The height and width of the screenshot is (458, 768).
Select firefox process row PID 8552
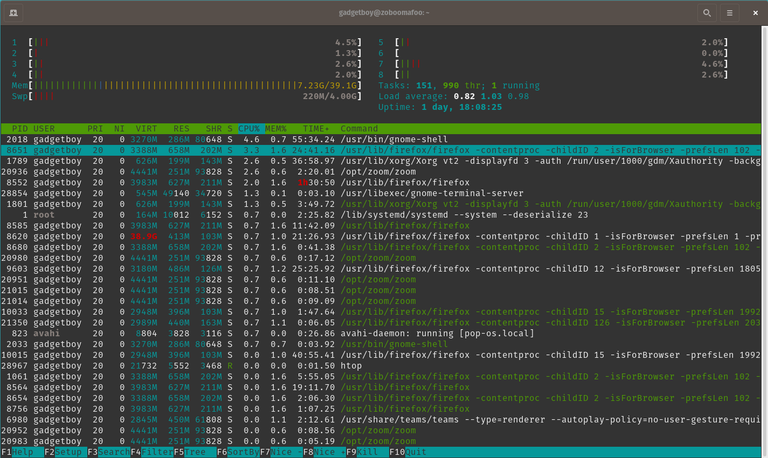381,183
